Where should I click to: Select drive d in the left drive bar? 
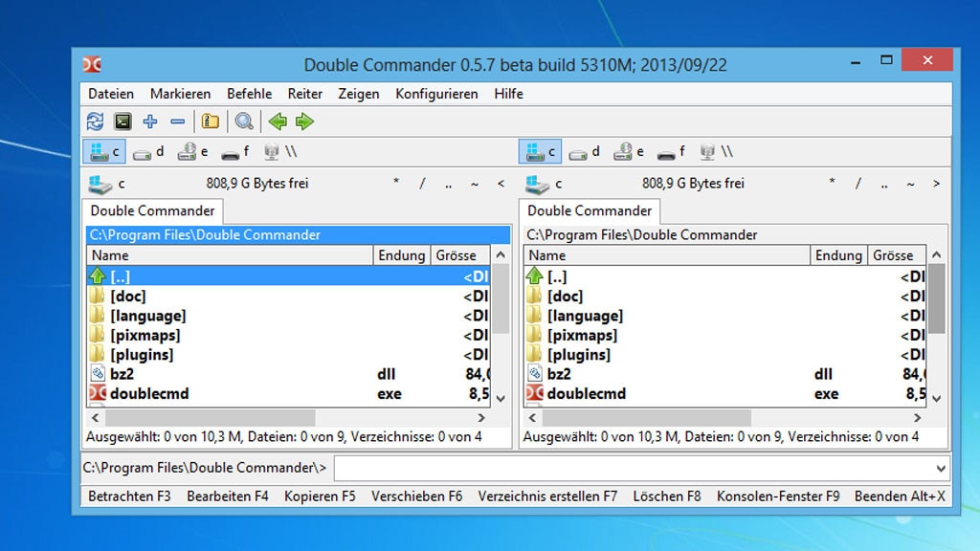(150, 151)
